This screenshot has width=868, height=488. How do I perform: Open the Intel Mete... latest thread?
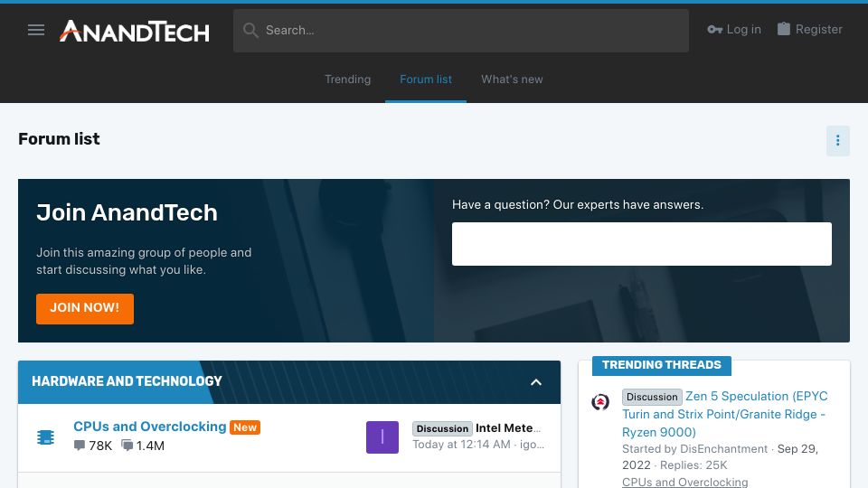coord(508,427)
